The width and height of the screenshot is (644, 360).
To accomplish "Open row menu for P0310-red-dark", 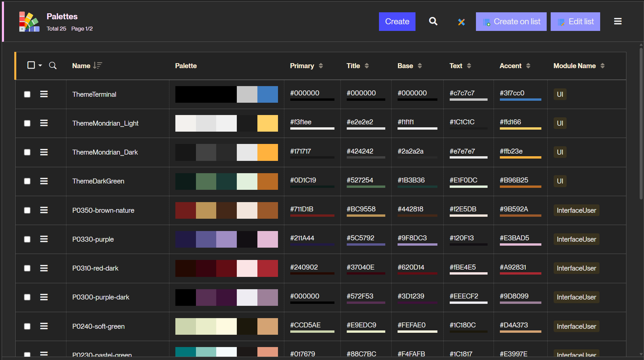I will pyautogui.click(x=44, y=268).
